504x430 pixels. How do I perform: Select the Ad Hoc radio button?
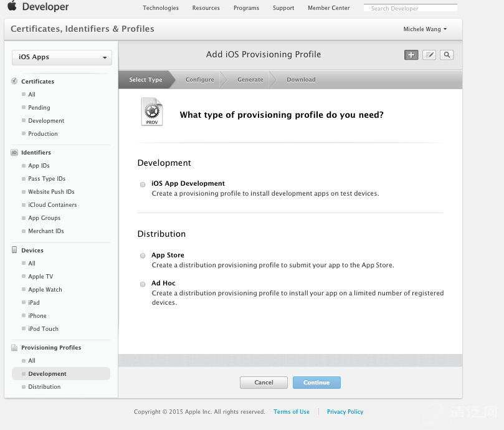pyautogui.click(x=143, y=284)
